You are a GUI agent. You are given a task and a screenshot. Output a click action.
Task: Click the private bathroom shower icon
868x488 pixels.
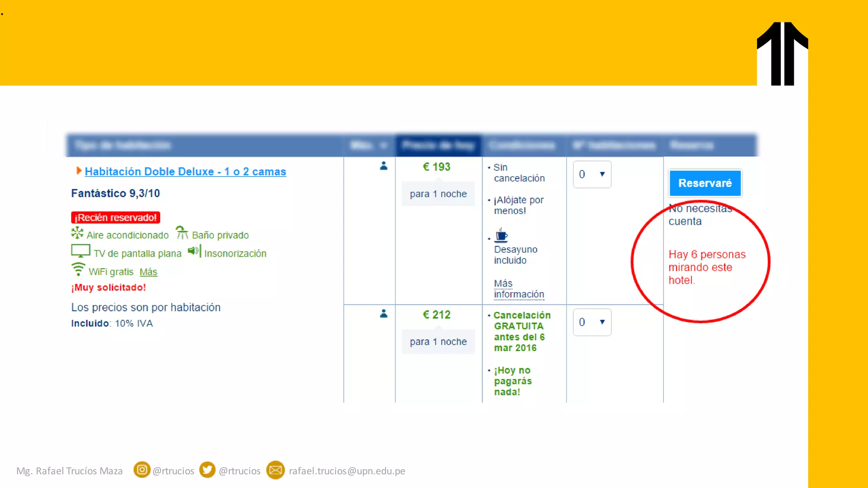click(182, 233)
